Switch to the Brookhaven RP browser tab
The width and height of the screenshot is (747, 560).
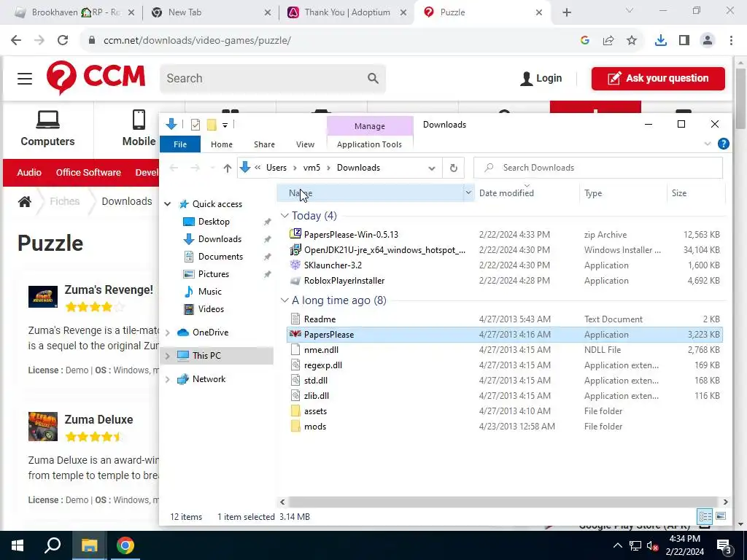pyautogui.click(x=76, y=12)
